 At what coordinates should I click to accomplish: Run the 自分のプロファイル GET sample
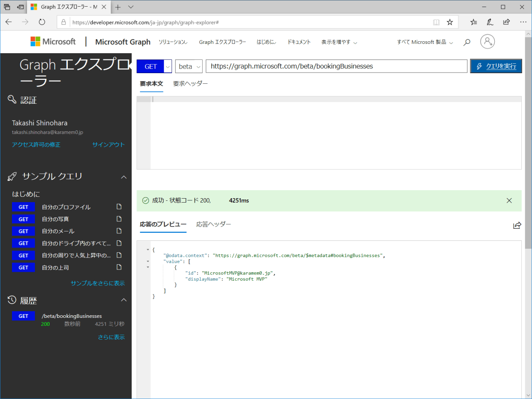(23, 207)
